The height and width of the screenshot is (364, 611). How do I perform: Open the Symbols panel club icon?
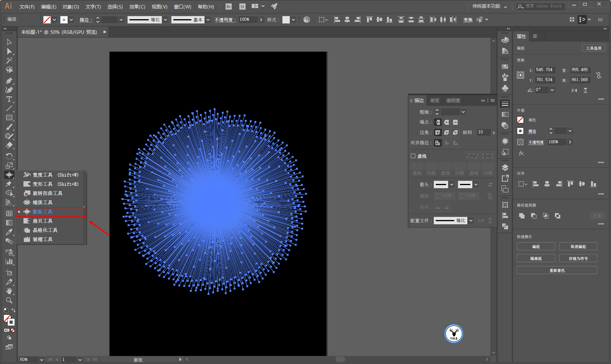[505, 88]
